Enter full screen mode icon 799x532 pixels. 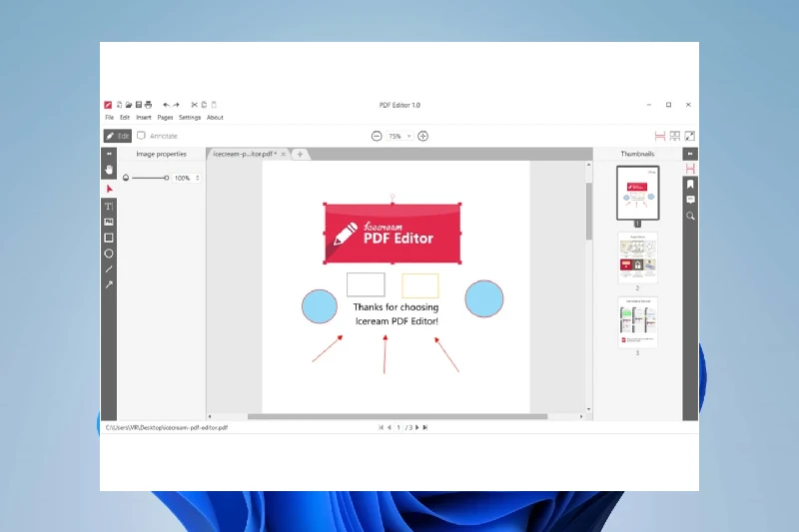689,136
